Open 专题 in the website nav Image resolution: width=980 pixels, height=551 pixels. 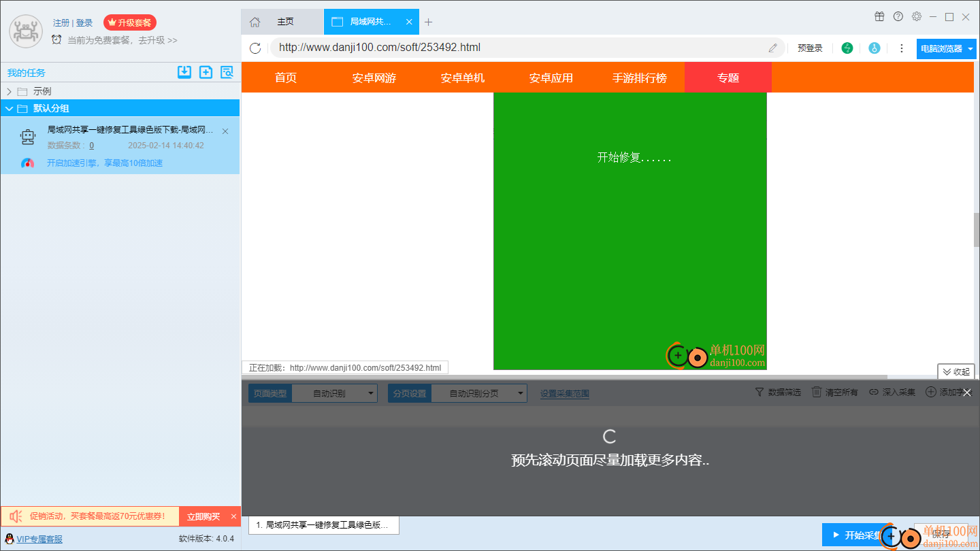pyautogui.click(x=728, y=78)
